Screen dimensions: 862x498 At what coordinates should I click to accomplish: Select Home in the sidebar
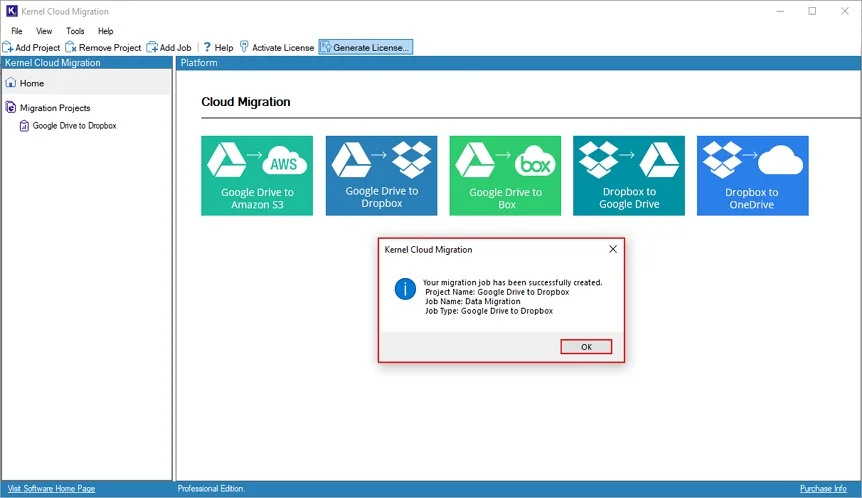86,83
